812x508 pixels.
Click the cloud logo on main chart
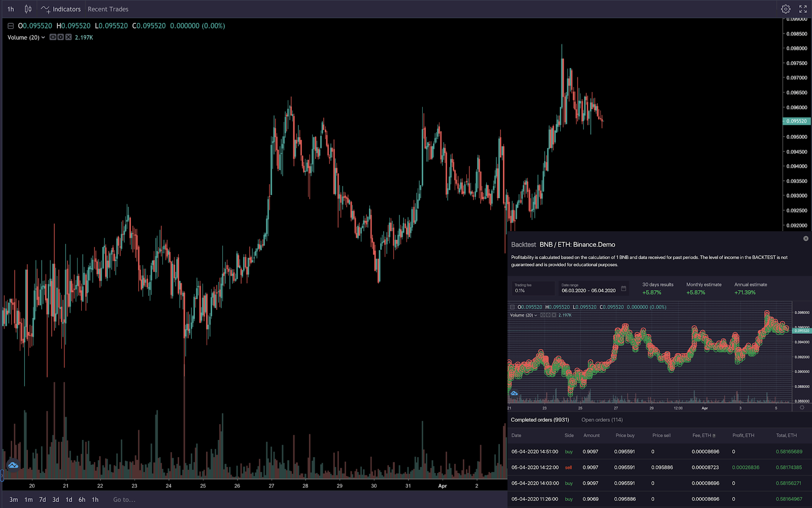[x=13, y=465]
